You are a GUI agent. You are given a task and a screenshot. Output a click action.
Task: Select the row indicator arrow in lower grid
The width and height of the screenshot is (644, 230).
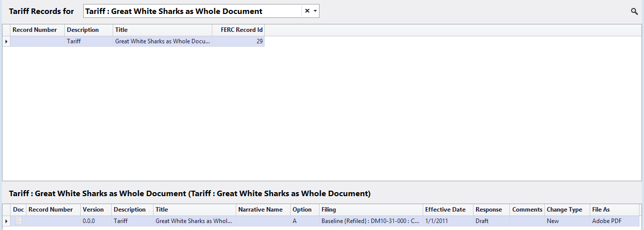tap(6, 221)
